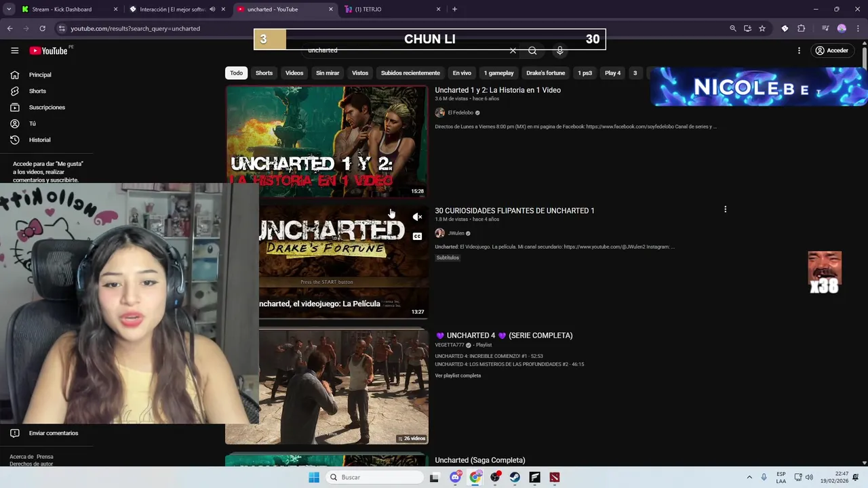Start voice search with the microphone
Image resolution: width=868 pixels, height=488 pixels.
coord(559,50)
